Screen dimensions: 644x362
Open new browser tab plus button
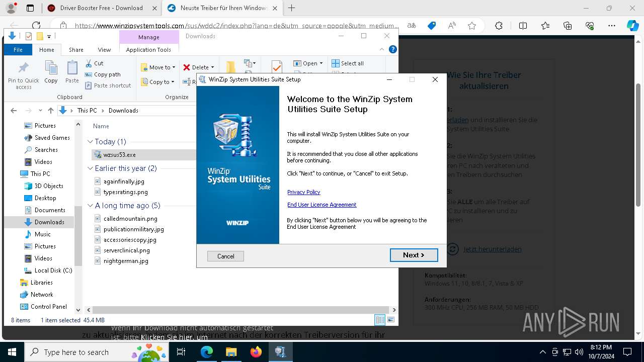click(291, 8)
